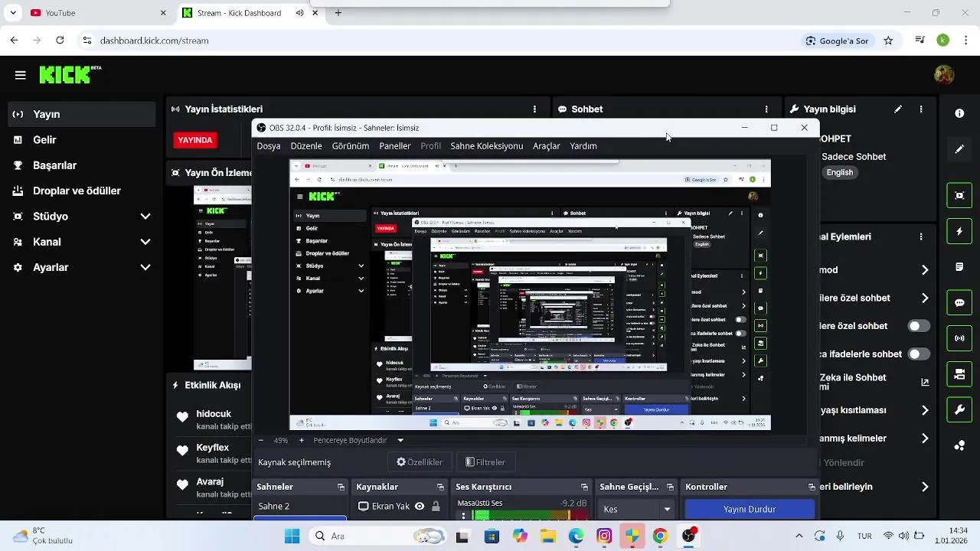The image size is (980, 551).
Task: Click the notes document widget icon
Action: point(959,267)
